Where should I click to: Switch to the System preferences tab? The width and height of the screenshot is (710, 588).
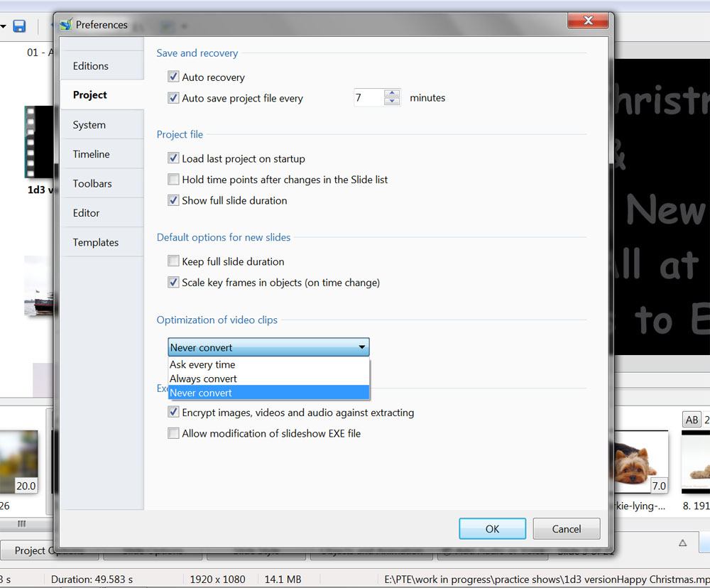point(89,125)
